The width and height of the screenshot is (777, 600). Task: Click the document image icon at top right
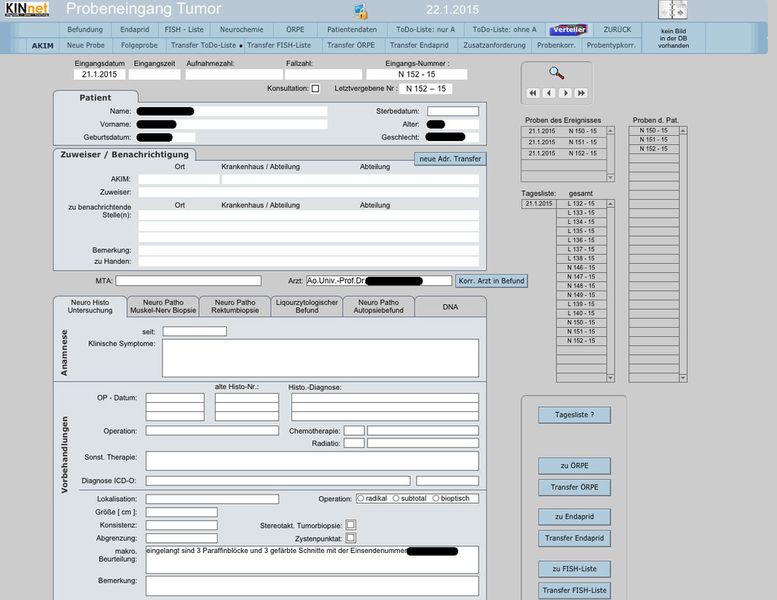672,10
